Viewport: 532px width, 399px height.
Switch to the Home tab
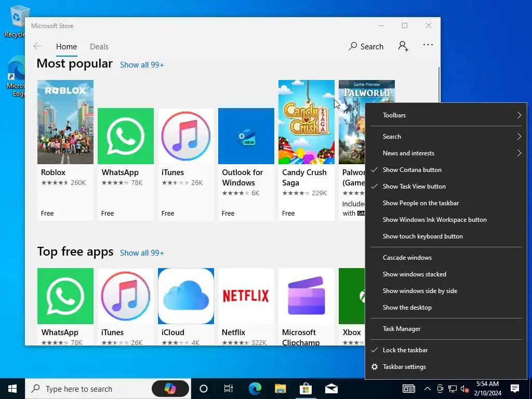(x=66, y=46)
